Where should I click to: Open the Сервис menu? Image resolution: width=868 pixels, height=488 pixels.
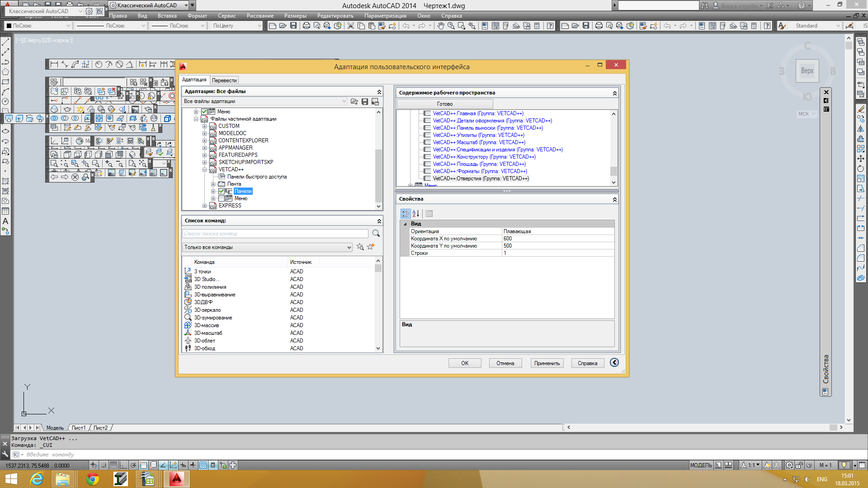[227, 16]
